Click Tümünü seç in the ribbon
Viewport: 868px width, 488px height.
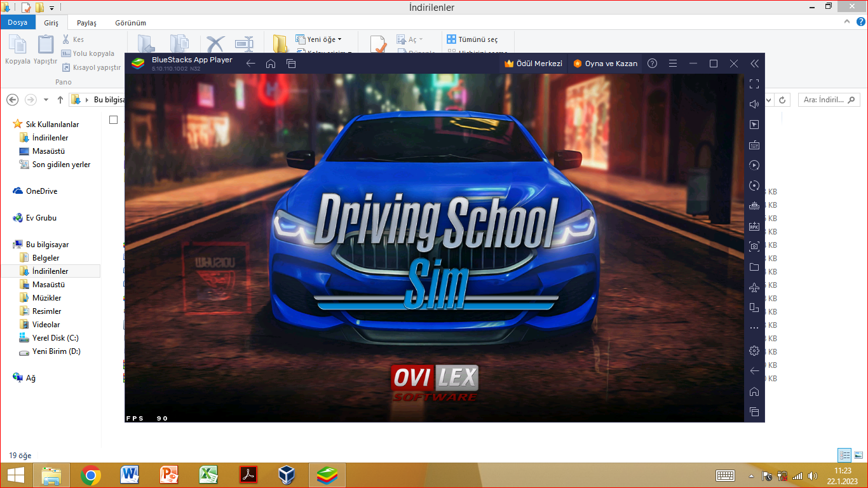point(473,39)
